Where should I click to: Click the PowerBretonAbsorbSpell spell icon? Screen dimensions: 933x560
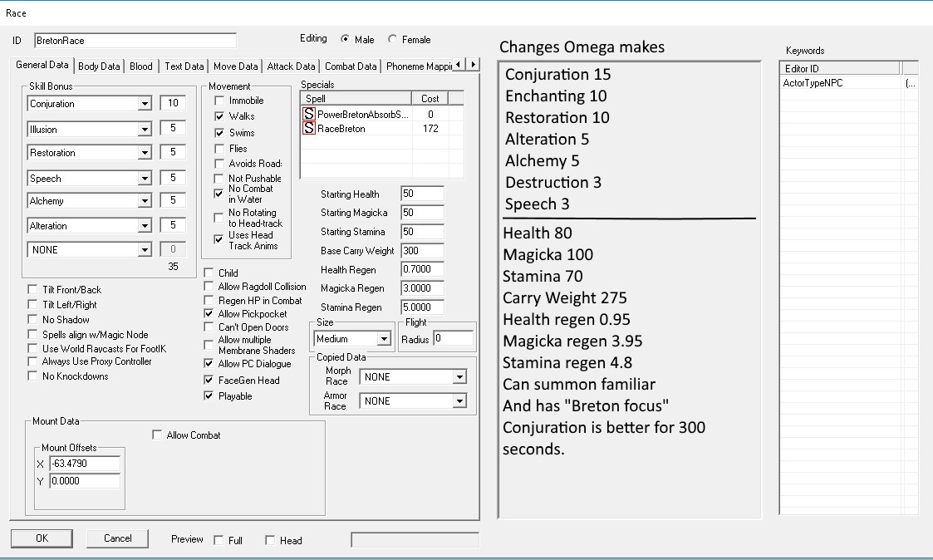click(x=309, y=114)
